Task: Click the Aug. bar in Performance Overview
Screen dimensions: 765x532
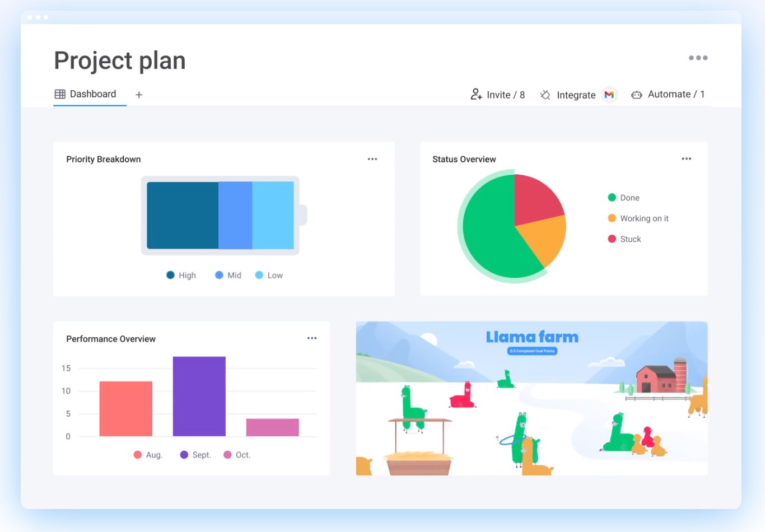Action: coord(126,409)
